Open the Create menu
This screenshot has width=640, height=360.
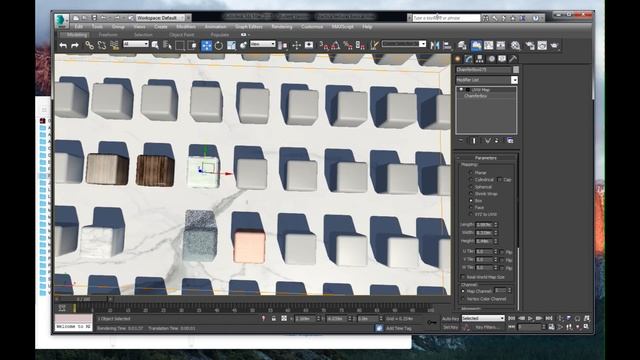click(161, 27)
